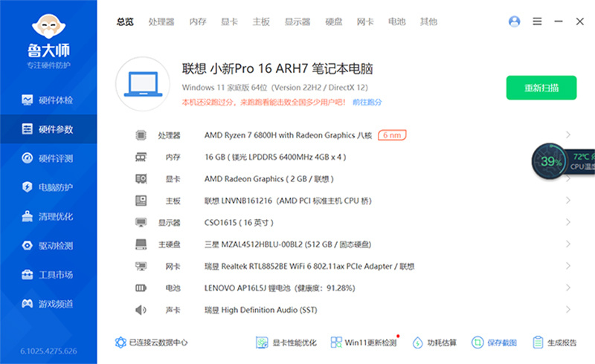
Task: Click LENOVO AP16L5J battery text
Action: (280, 288)
